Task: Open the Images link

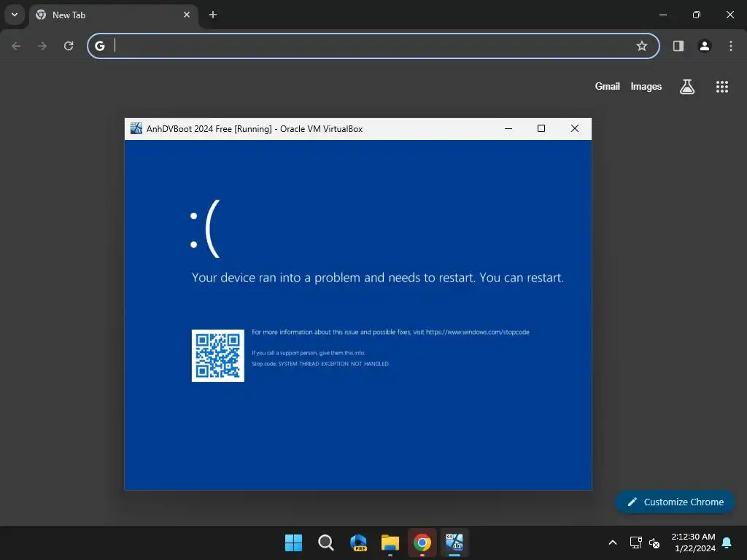Action: 646,86
